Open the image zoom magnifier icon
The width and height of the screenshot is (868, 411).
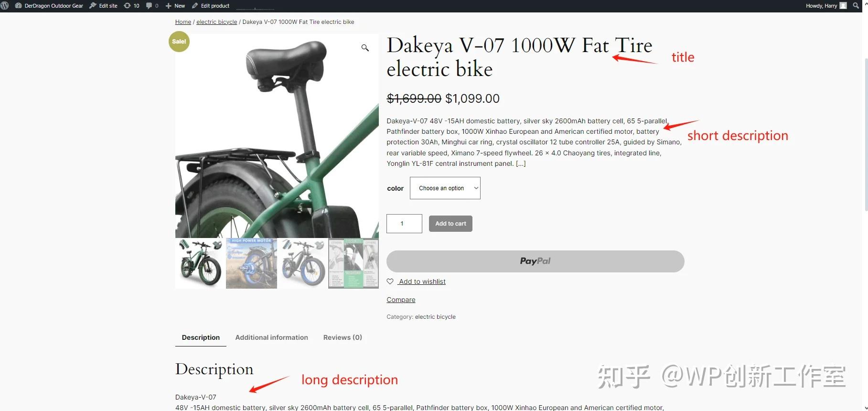tap(365, 48)
